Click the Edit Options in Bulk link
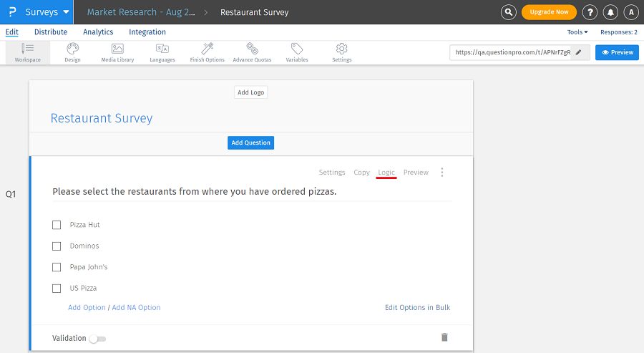Image resolution: width=644 pixels, height=353 pixels. (x=417, y=308)
